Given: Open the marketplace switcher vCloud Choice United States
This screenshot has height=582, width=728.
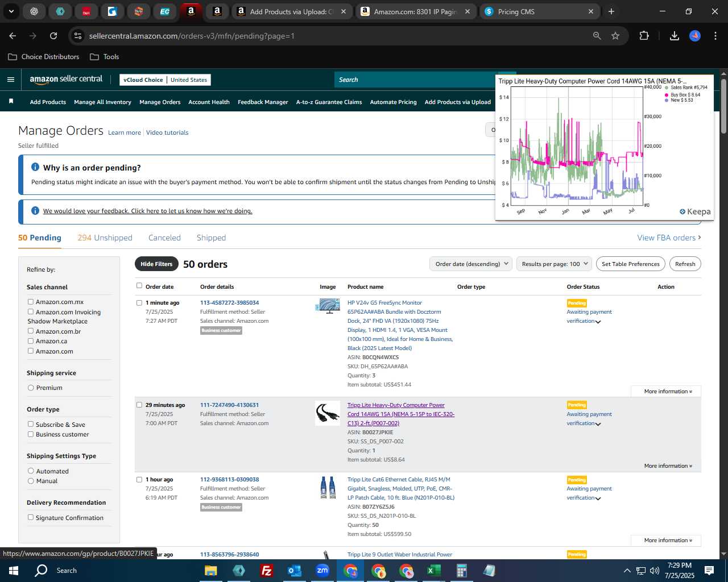Looking at the screenshot, I should pos(165,80).
